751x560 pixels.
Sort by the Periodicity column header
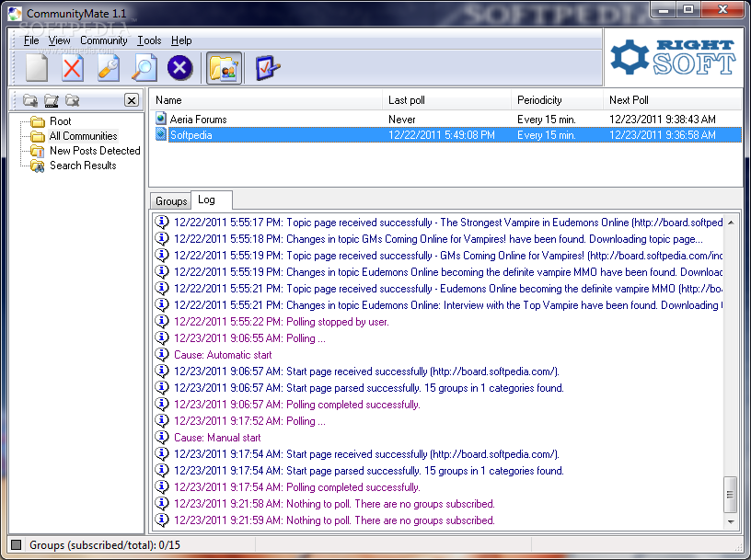pyautogui.click(x=557, y=100)
